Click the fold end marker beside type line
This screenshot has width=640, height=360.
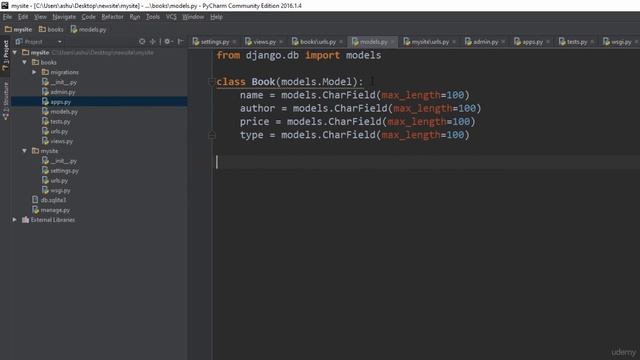pyautogui.click(x=211, y=135)
